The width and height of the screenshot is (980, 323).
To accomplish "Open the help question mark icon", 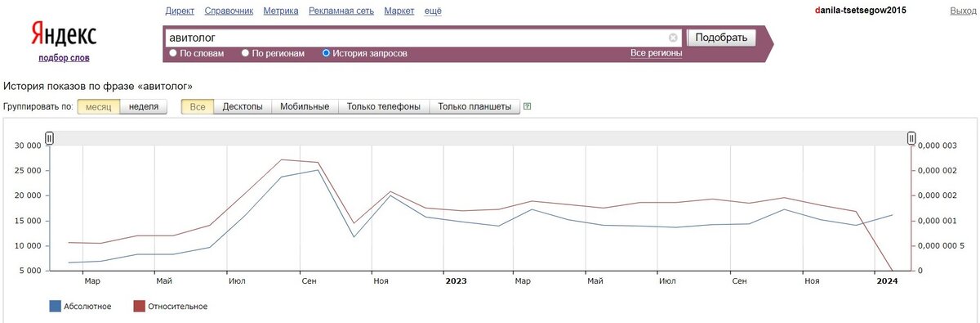I will click(x=528, y=106).
